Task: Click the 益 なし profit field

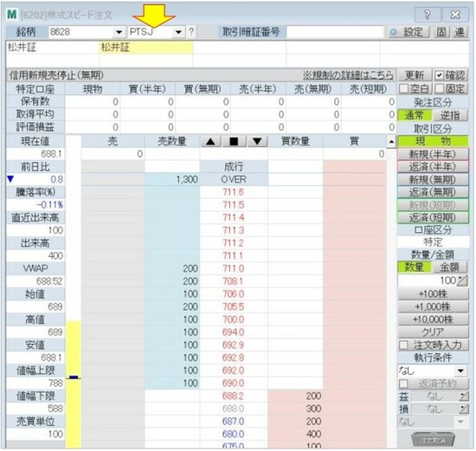Action: click(434, 396)
